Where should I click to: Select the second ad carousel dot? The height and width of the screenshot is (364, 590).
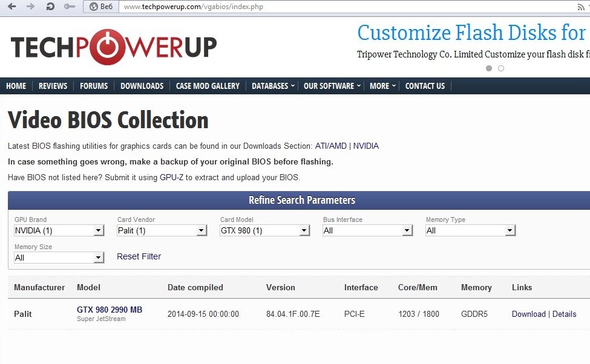[x=501, y=68]
